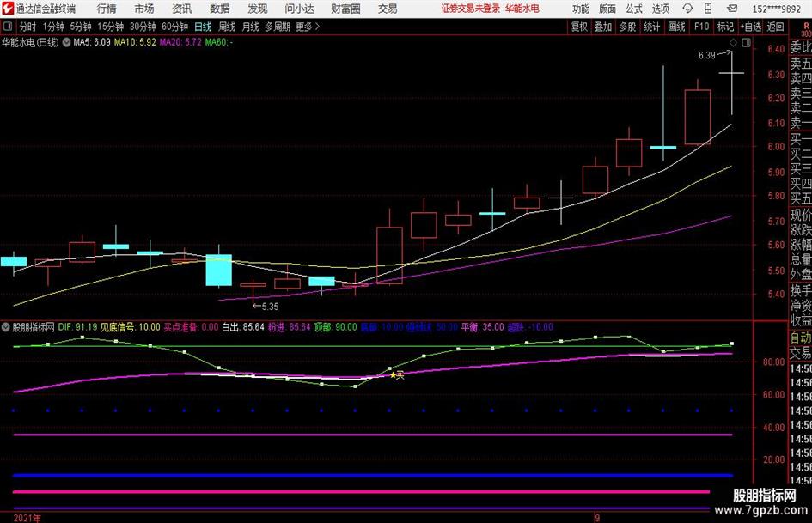
Task: Select the 日线 daily tab
Action: click(203, 27)
